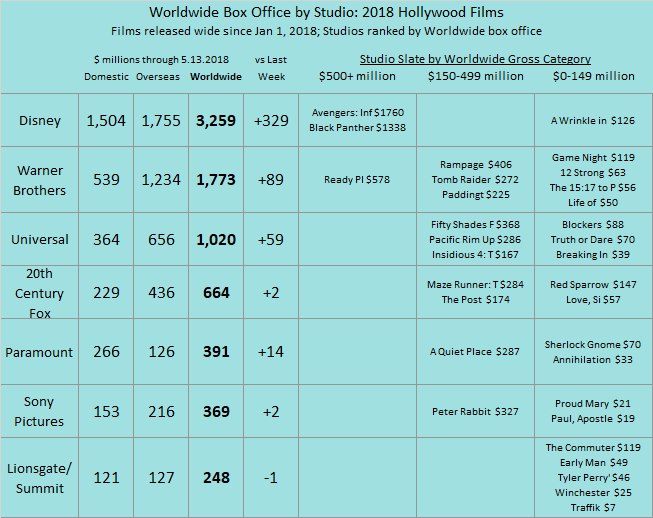Click the +89 weekly change

pyautogui.click(x=271, y=180)
